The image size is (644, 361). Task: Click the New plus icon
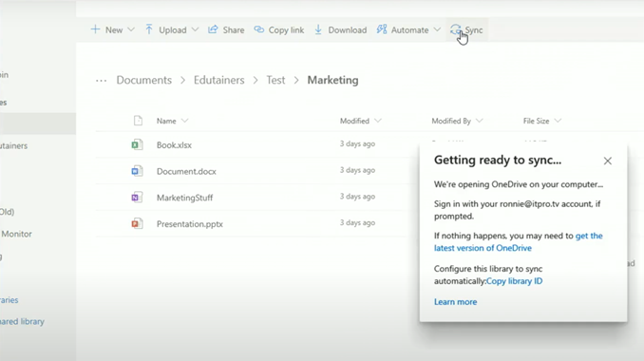[x=95, y=29]
